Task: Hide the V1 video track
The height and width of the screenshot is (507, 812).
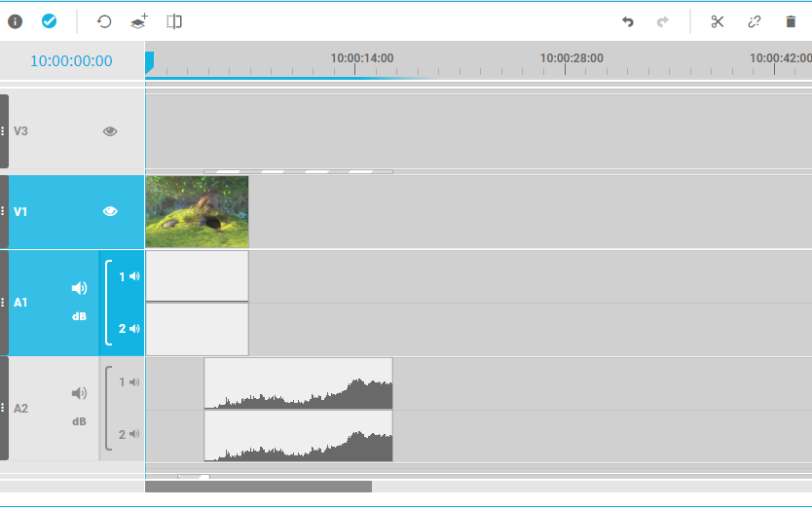Action: pos(110,211)
